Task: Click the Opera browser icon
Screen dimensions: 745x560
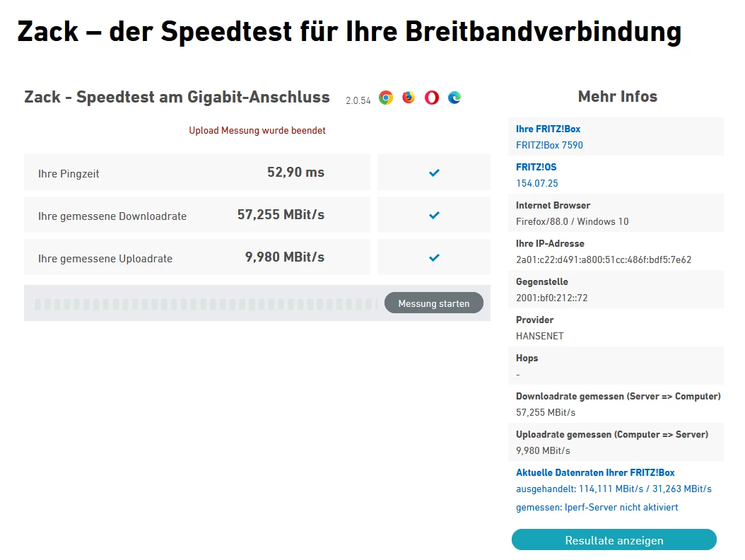Action: 432,98
